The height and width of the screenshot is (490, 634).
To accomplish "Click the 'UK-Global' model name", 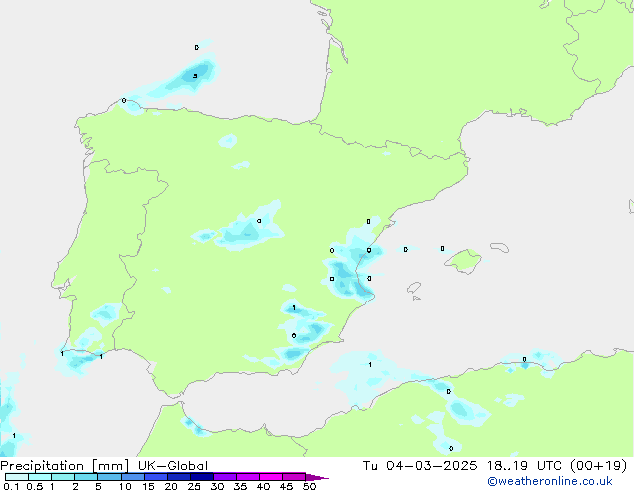I will coord(173,466).
